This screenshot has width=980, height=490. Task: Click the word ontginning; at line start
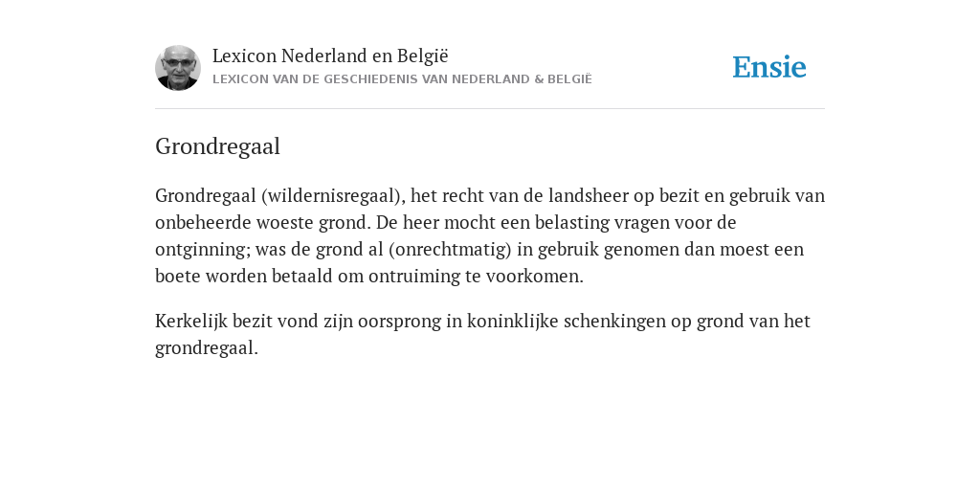coord(203,250)
